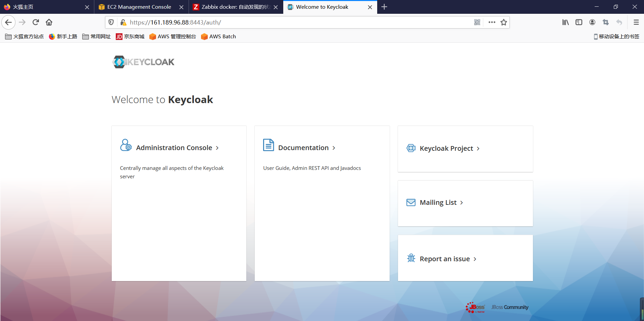Close the 火狐主页 tab
The height and width of the screenshot is (321, 644).
point(87,7)
